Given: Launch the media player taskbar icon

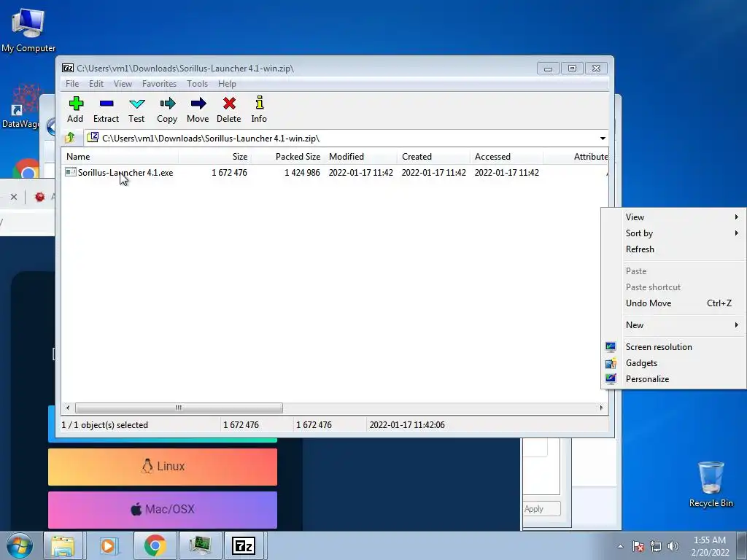Looking at the screenshot, I should pyautogui.click(x=108, y=545).
